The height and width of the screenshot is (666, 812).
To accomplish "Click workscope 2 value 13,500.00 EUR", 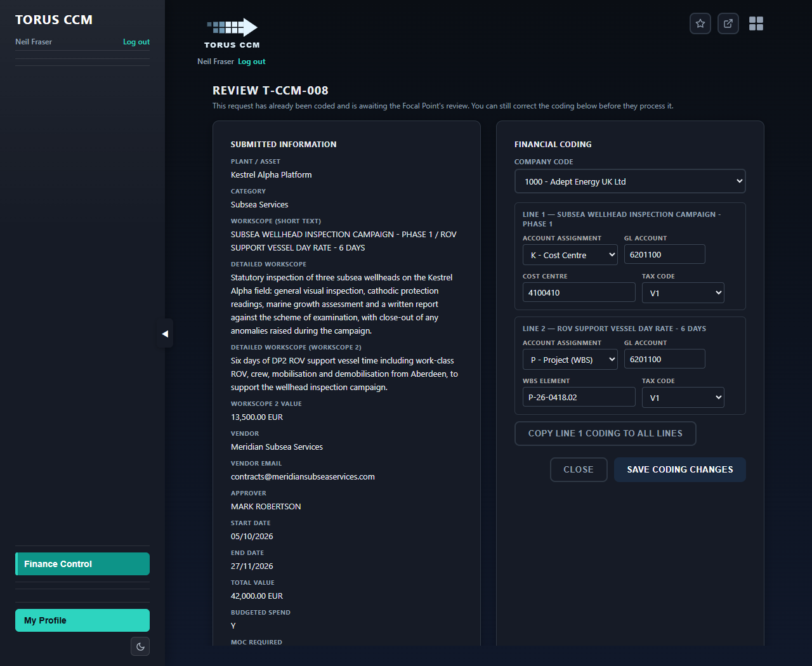I will 257,417.
